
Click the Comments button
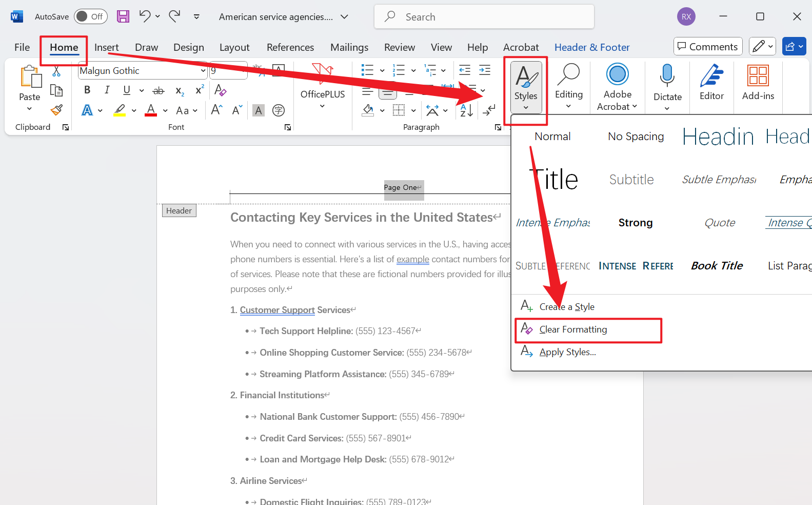pos(707,47)
